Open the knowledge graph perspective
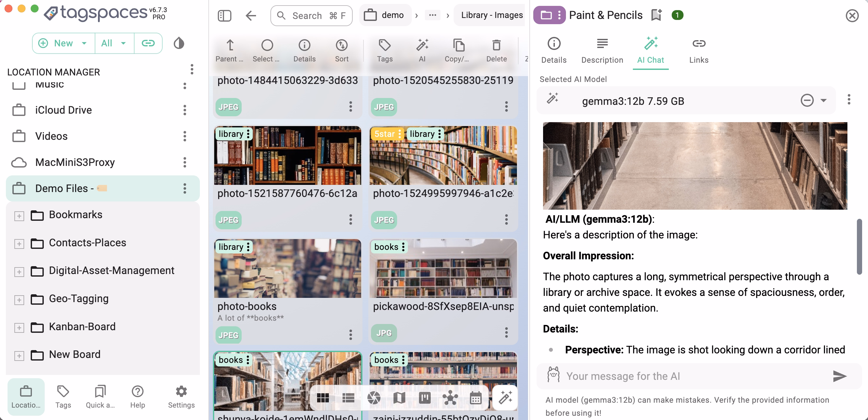Screen dimensions: 868x420 coord(450,398)
